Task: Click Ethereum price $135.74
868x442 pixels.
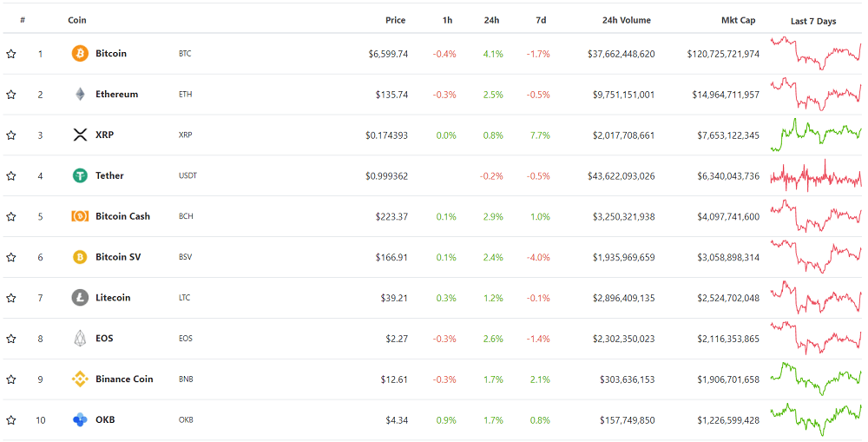Action: pyautogui.click(x=392, y=95)
